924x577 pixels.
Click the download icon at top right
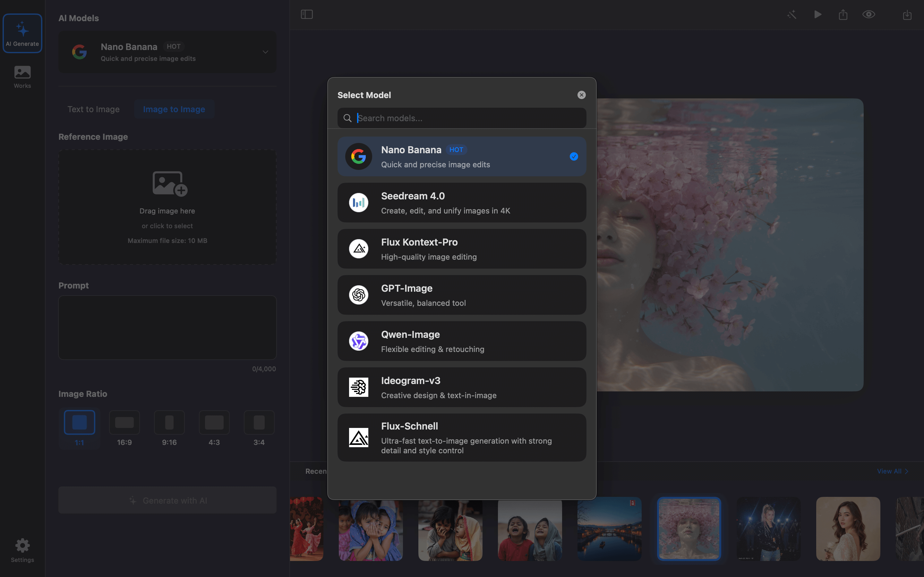907,14
